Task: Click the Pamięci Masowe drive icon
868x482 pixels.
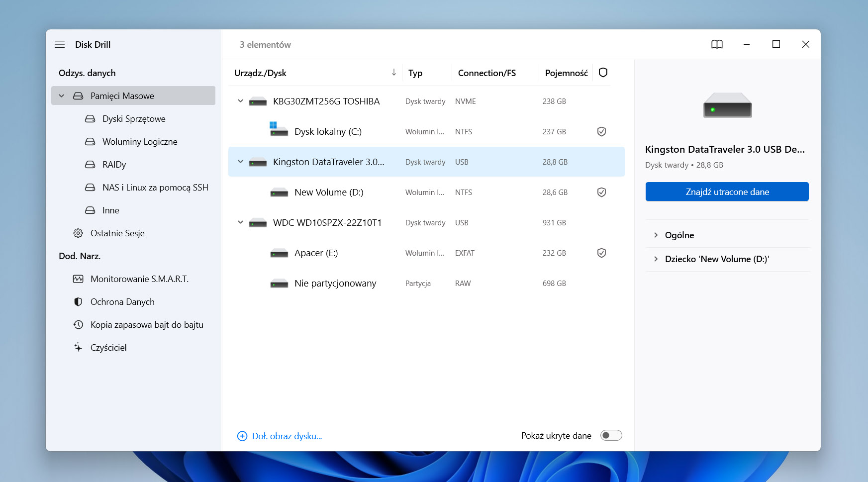Action: click(x=78, y=96)
